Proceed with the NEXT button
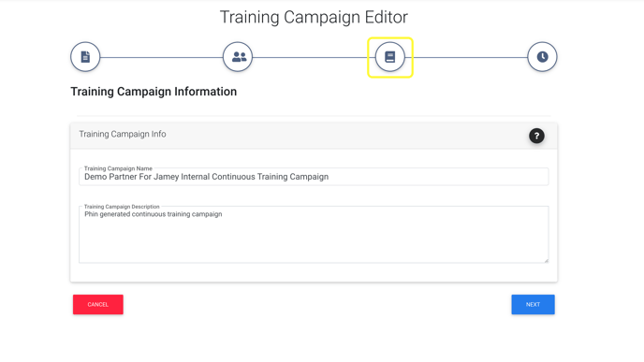 tap(534, 305)
